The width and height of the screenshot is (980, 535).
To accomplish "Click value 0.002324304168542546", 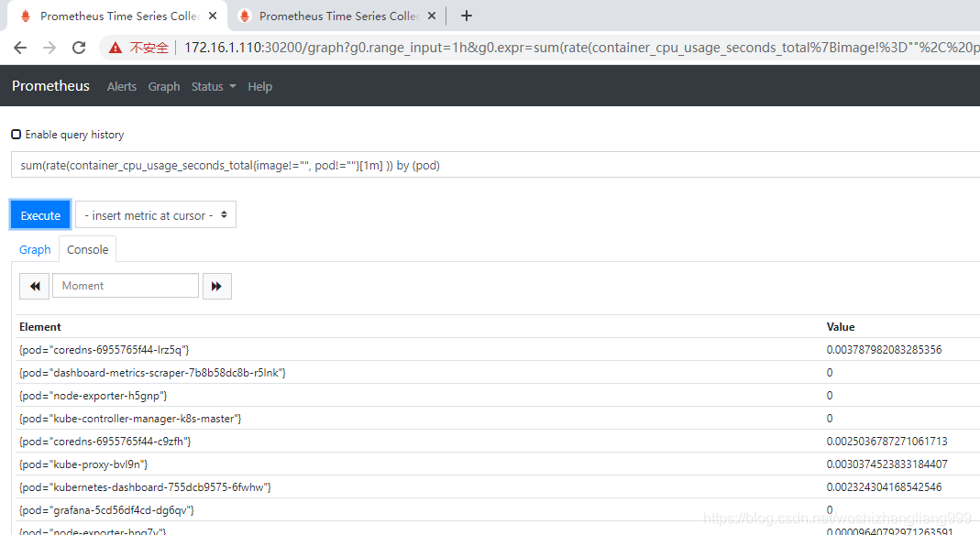I will (x=884, y=487).
